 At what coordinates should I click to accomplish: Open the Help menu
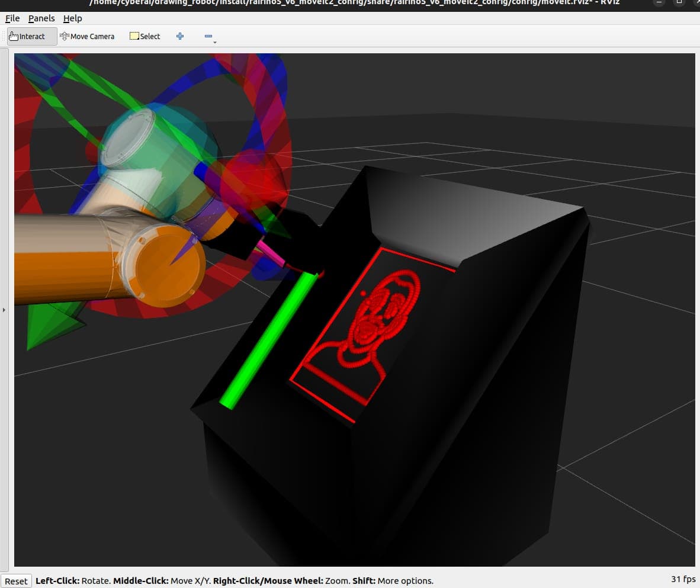(72, 18)
